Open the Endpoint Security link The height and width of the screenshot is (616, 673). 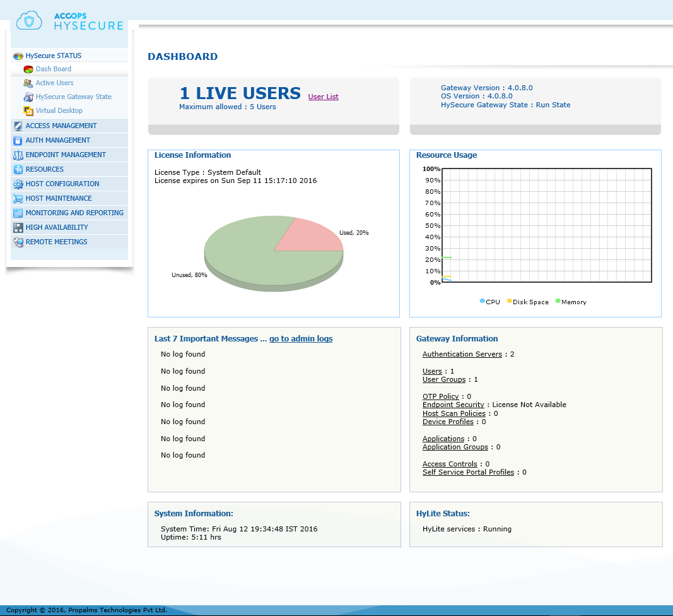coord(454,405)
